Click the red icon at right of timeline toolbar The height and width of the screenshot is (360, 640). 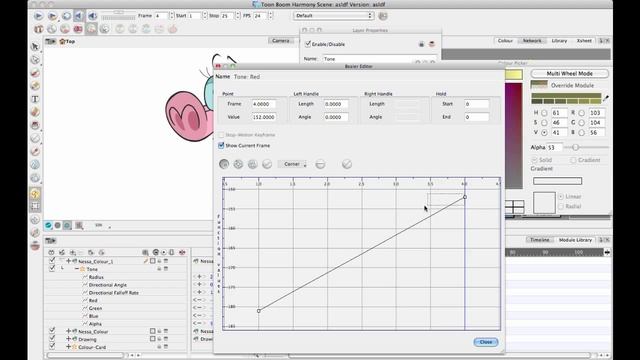(182, 253)
